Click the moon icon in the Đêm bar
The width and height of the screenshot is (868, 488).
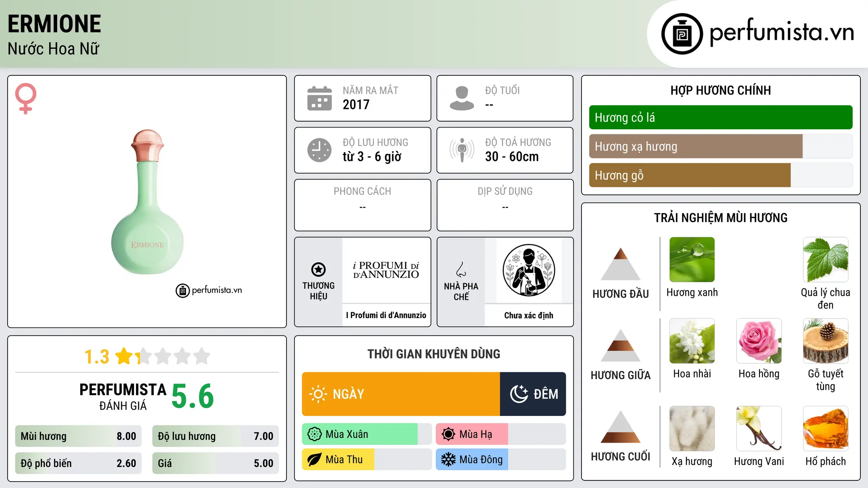519,394
